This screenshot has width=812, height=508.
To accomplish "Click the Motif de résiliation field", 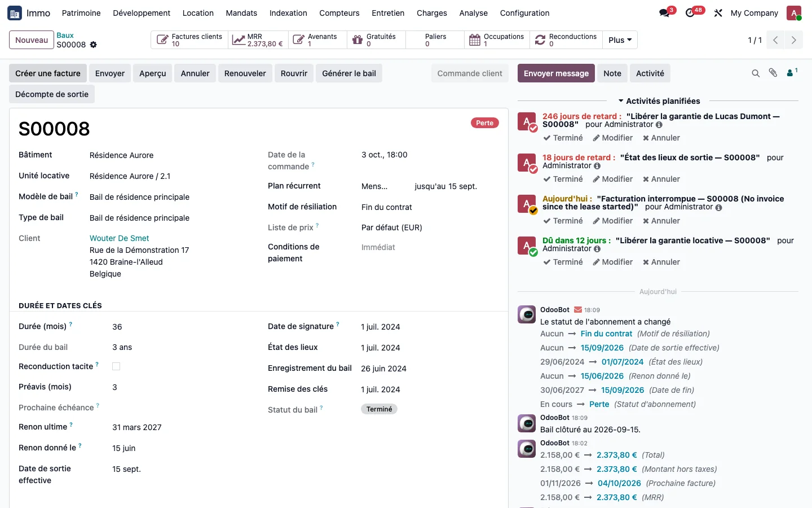I will [386, 207].
